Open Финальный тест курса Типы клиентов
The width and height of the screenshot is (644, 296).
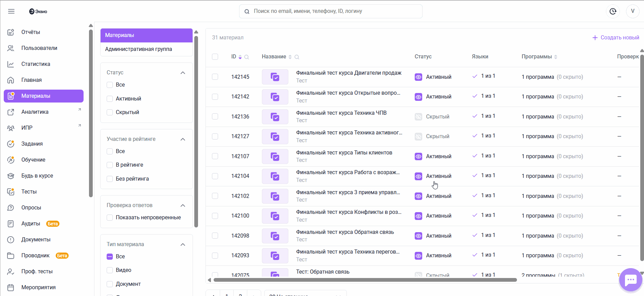(344, 153)
